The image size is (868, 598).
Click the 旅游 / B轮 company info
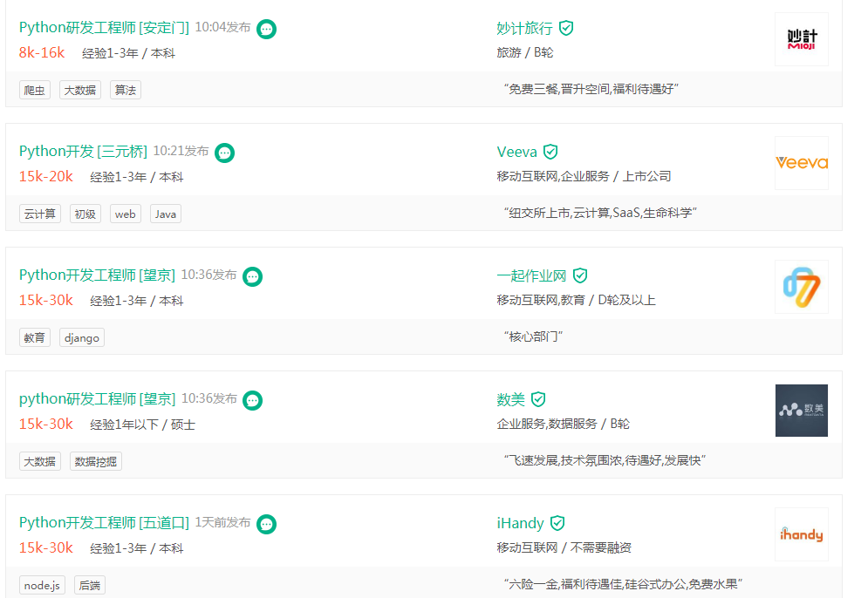coord(525,52)
